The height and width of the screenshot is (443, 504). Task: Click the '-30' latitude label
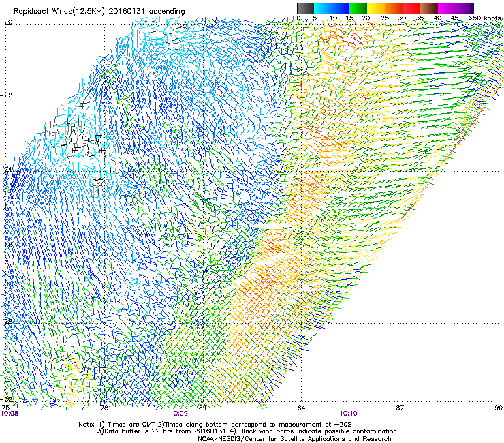(7, 399)
